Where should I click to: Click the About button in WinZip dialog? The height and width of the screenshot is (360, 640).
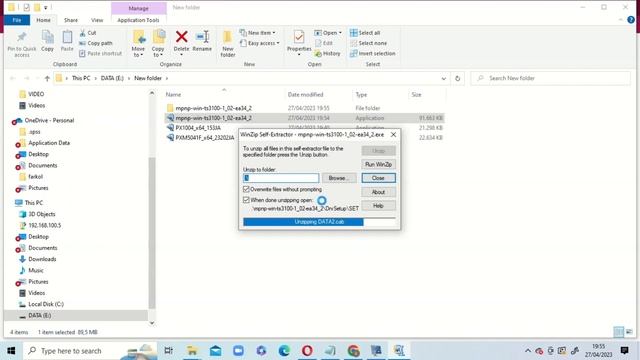click(x=378, y=192)
